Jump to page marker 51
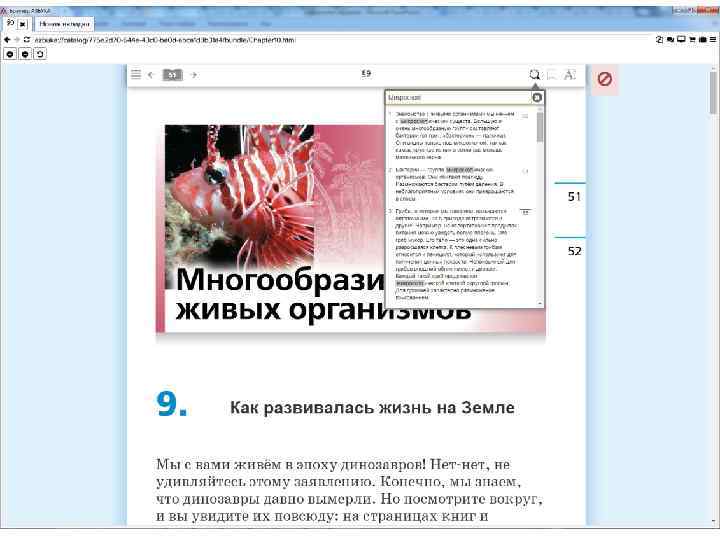This screenshot has height=540, width=720. point(574,197)
